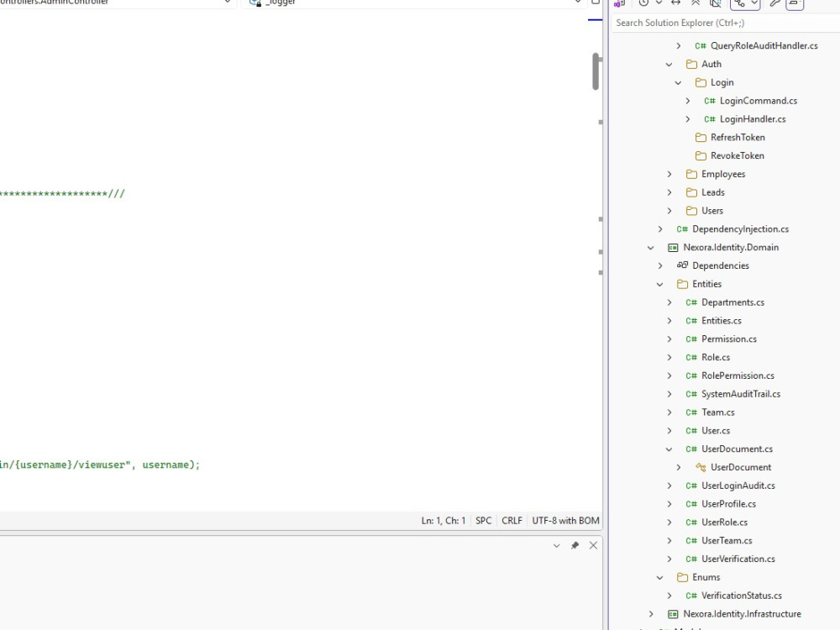Image resolution: width=840 pixels, height=630 pixels.
Task: Select User.cs file
Action: [715, 431]
